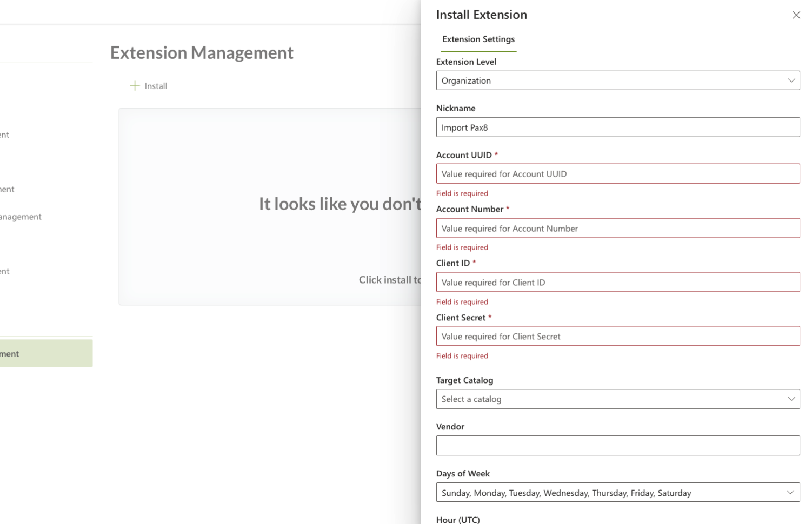Click the 'Install Extension' panel title

(x=482, y=15)
